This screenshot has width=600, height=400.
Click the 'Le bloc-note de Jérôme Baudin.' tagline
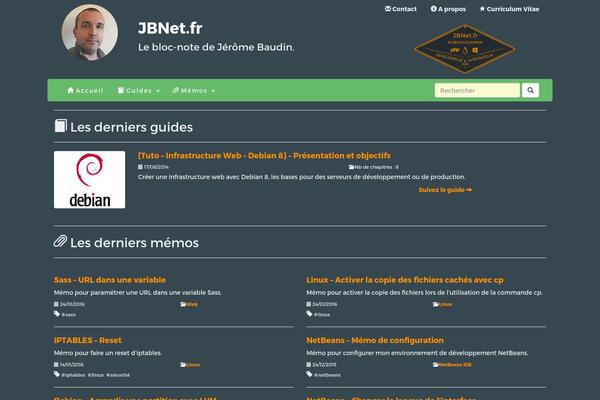click(216, 47)
